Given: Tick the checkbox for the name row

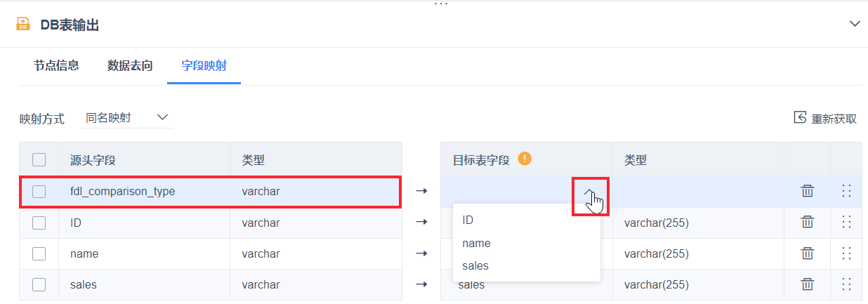Looking at the screenshot, I should [x=39, y=253].
